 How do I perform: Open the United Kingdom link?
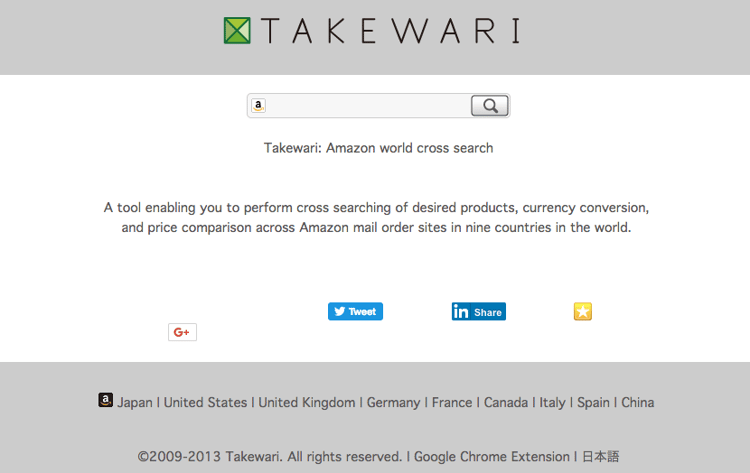307,403
